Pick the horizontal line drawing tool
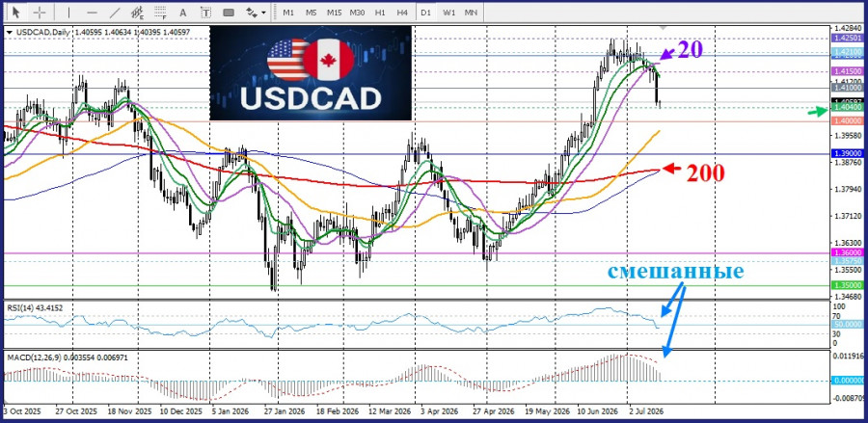Image resolution: width=868 pixels, height=423 pixels. coord(92,12)
